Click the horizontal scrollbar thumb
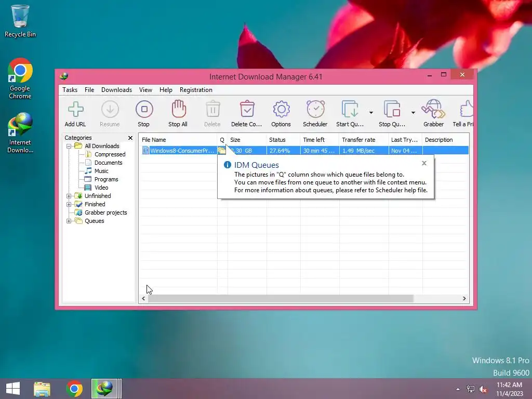The image size is (532, 399). tap(281, 299)
